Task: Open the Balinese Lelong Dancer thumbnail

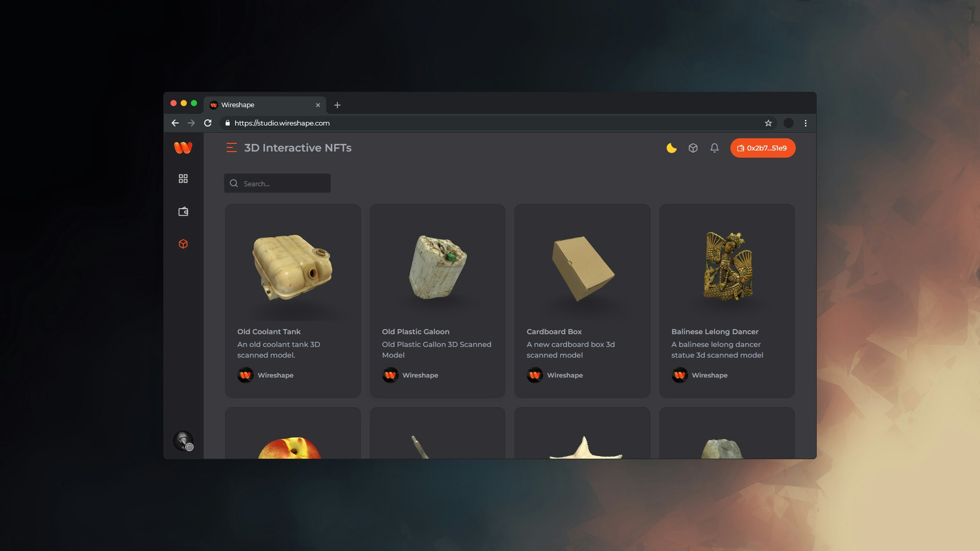Action: (728, 266)
